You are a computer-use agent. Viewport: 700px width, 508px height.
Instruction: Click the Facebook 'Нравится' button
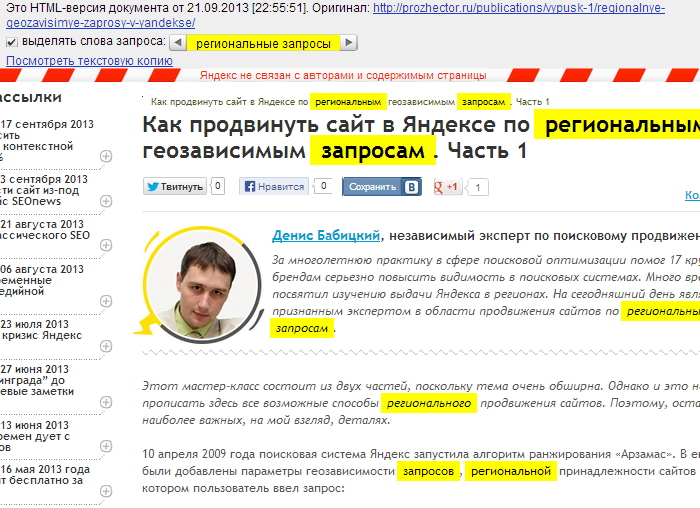point(275,187)
